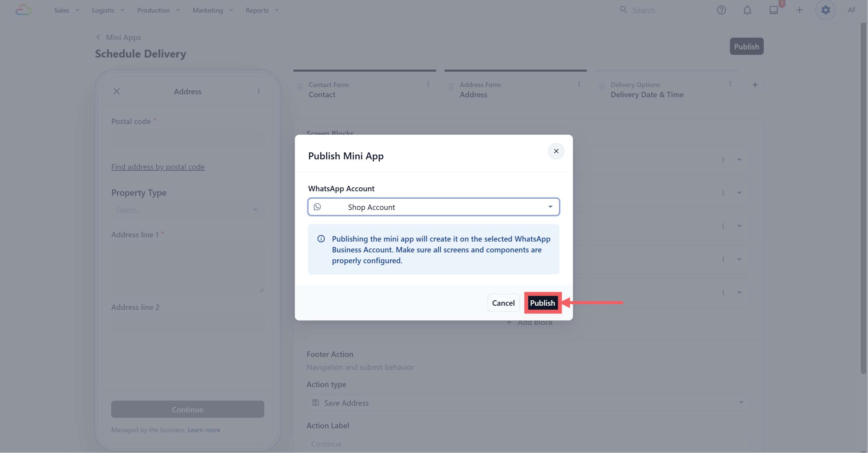868x453 pixels.
Task: Click the Continue button in phone preview
Action: [188, 409]
